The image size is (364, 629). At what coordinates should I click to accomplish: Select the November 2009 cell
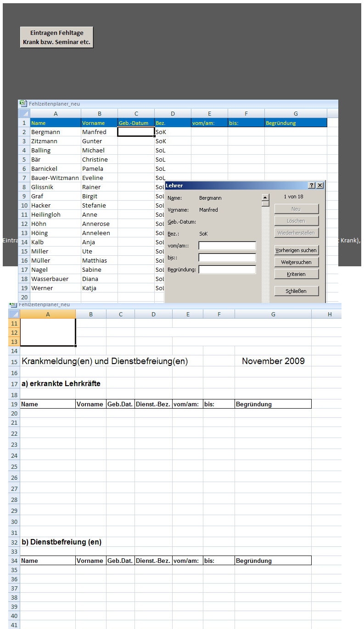click(273, 361)
